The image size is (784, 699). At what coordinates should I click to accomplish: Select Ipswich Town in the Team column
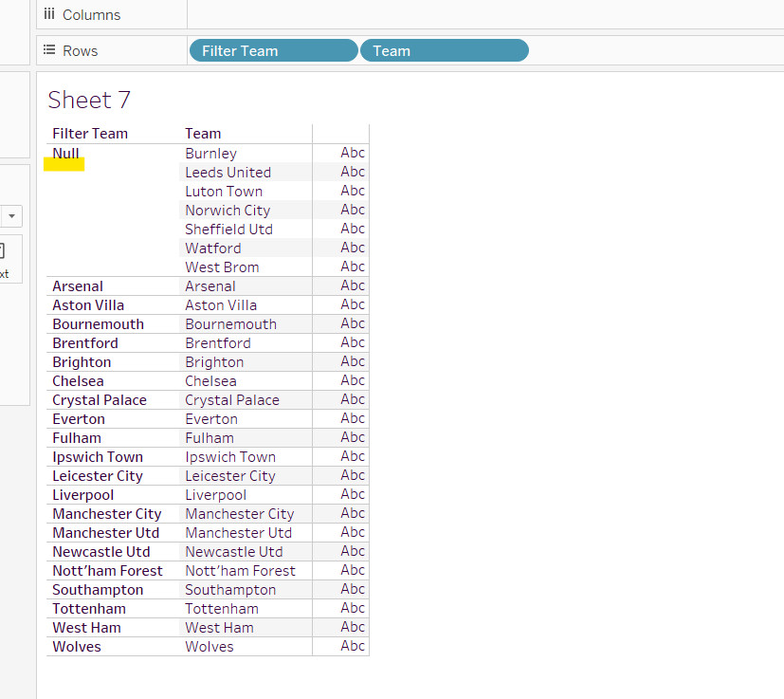(x=230, y=457)
